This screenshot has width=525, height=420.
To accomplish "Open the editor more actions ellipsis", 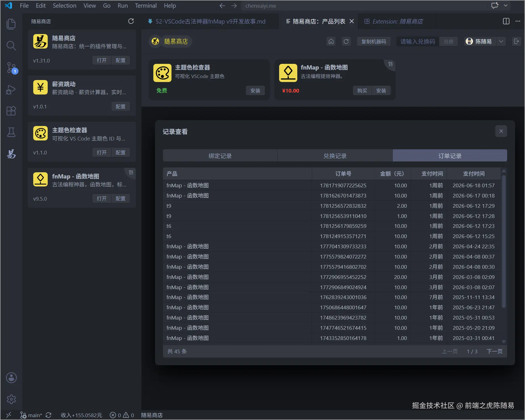I will [x=518, y=21].
